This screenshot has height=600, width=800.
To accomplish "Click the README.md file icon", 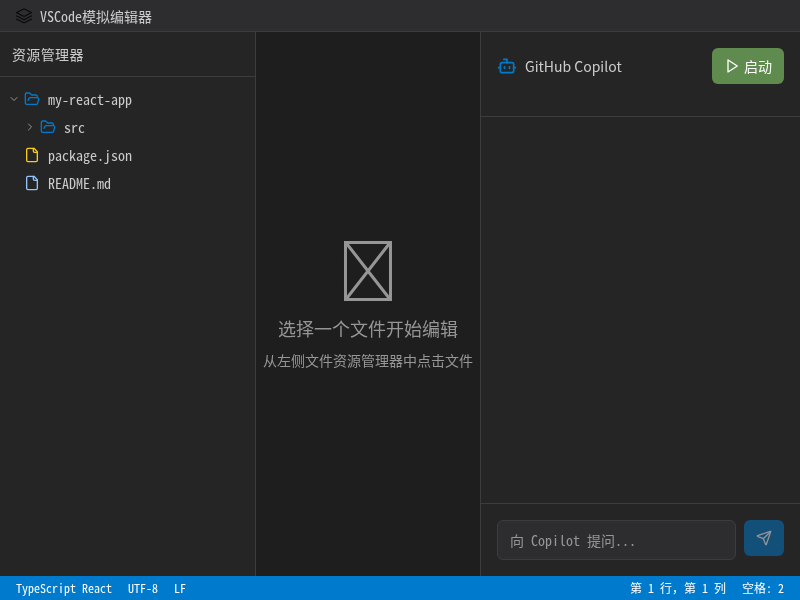I will coord(32,183).
